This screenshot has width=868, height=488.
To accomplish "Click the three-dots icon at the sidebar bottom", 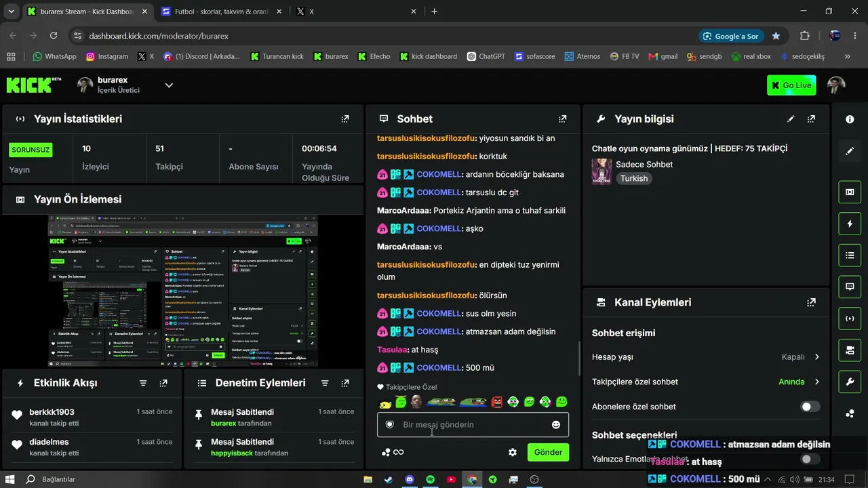I will click(850, 413).
